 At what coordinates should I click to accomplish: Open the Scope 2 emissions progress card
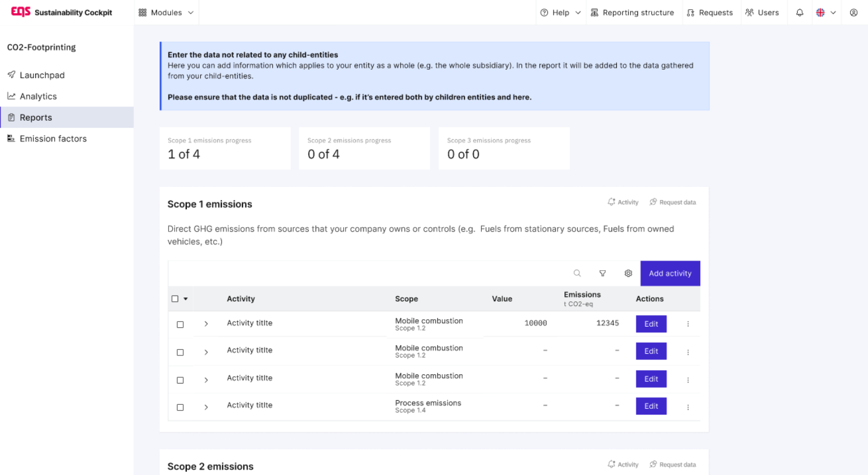tap(364, 149)
